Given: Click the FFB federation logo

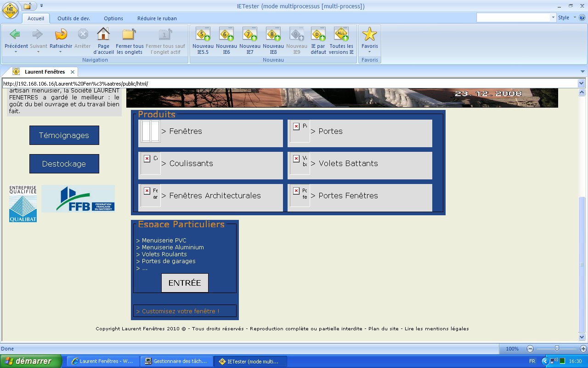Looking at the screenshot, I should [78, 199].
